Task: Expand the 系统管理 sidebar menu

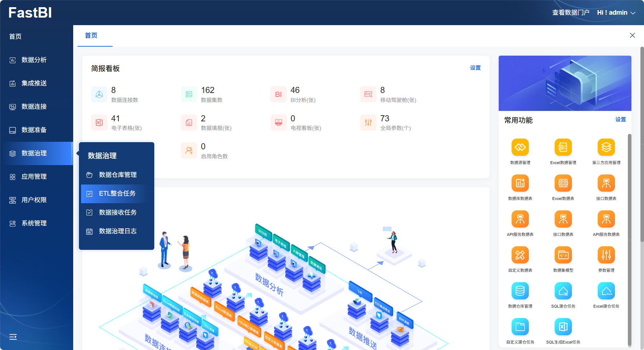Action: pyautogui.click(x=34, y=223)
